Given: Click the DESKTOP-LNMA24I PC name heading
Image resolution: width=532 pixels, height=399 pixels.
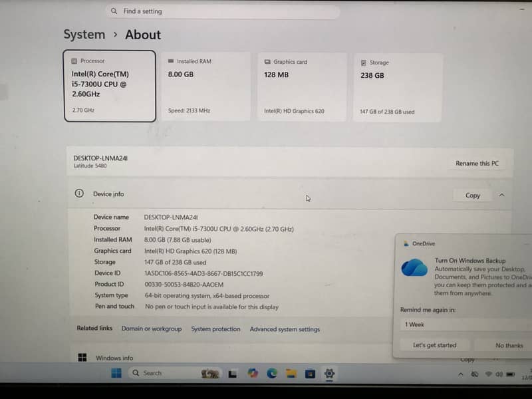Looking at the screenshot, I should pyautogui.click(x=100, y=158).
